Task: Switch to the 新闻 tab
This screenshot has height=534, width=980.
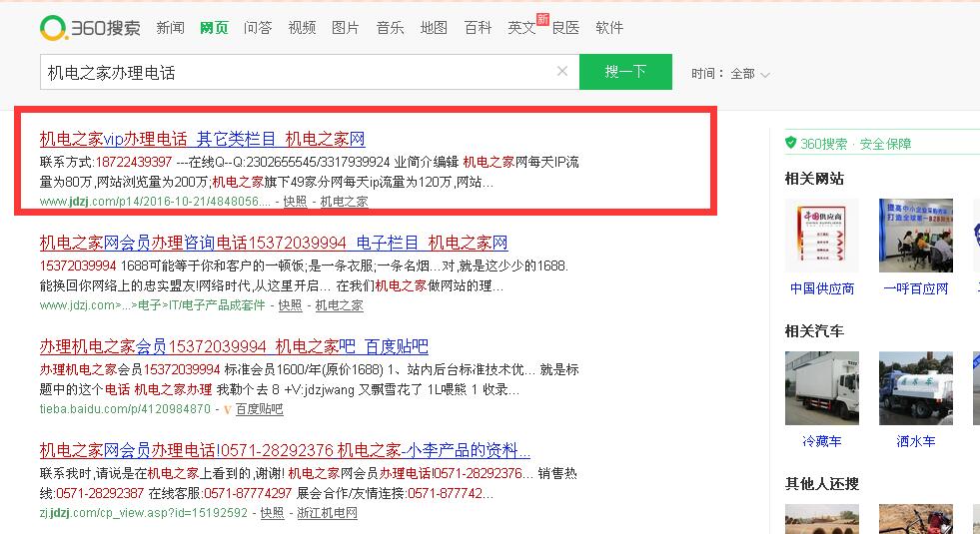Action: 170,28
